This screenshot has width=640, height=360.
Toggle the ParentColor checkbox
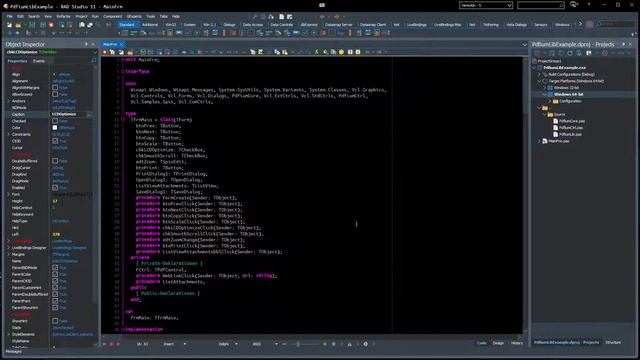(x=55, y=274)
